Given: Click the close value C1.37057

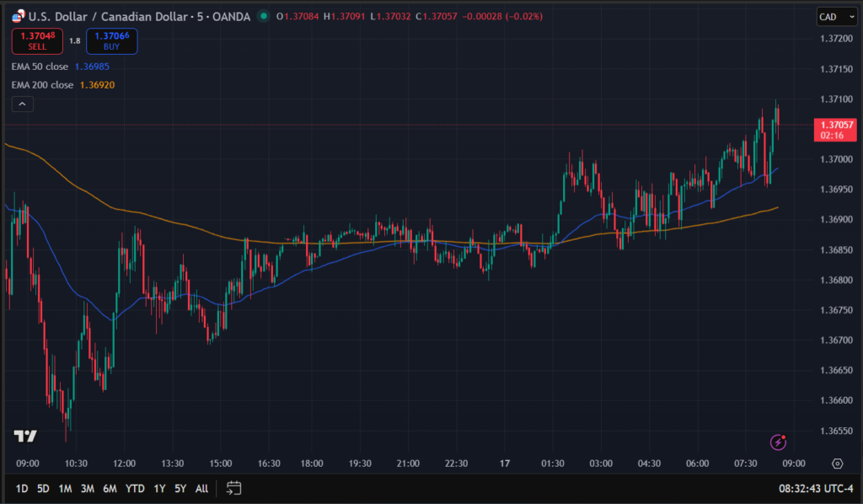Looking at the screenshot, I should click(x=437, y=17).
